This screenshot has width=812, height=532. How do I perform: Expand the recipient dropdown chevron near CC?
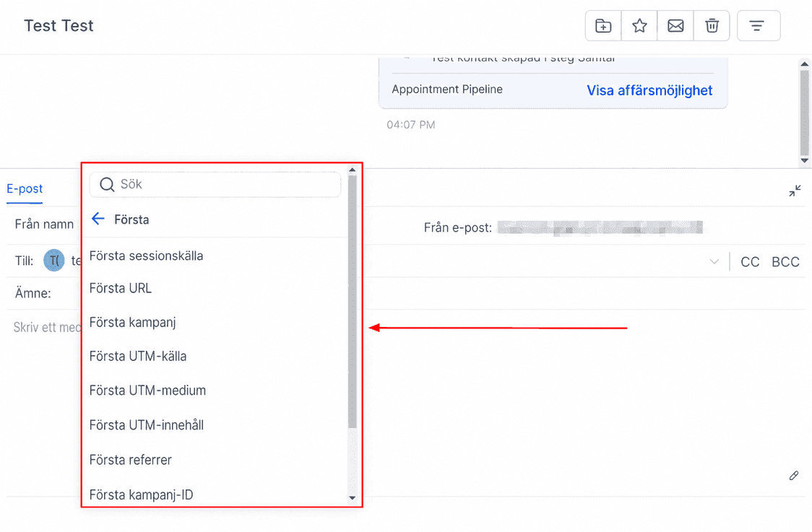714,261
